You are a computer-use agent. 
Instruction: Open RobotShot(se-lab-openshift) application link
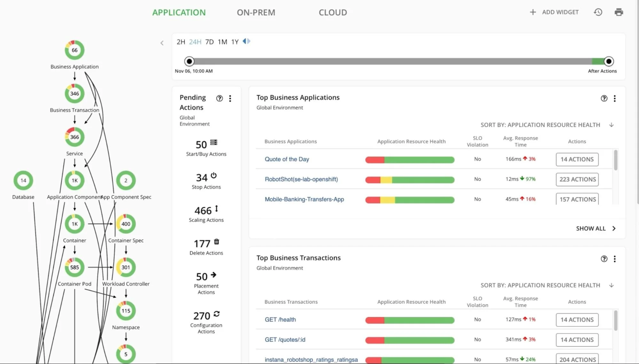(x=301, y=179)
